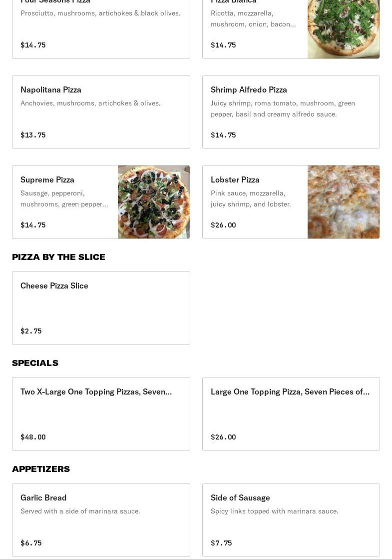The height and width of the screenshot is (559, 392).
Task: Click the $26.00 Lobster Pizza price
Action: (x=223, y=225)
